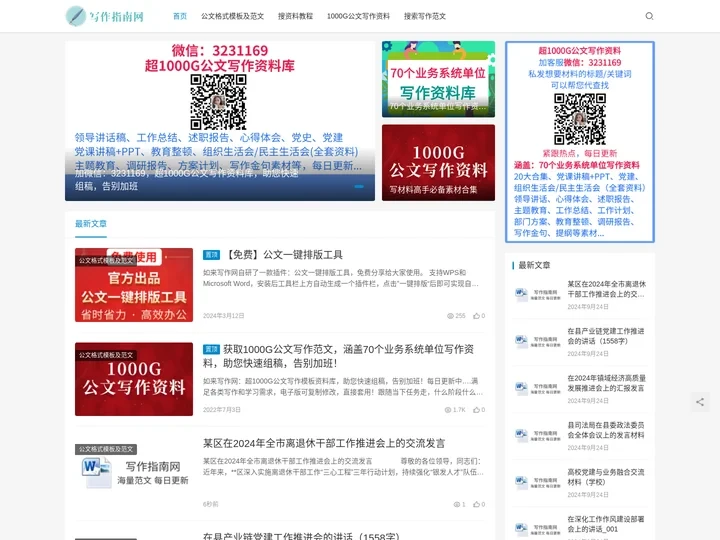Like the 公文一键排版工具 article thumbs-up

point(476,316)
